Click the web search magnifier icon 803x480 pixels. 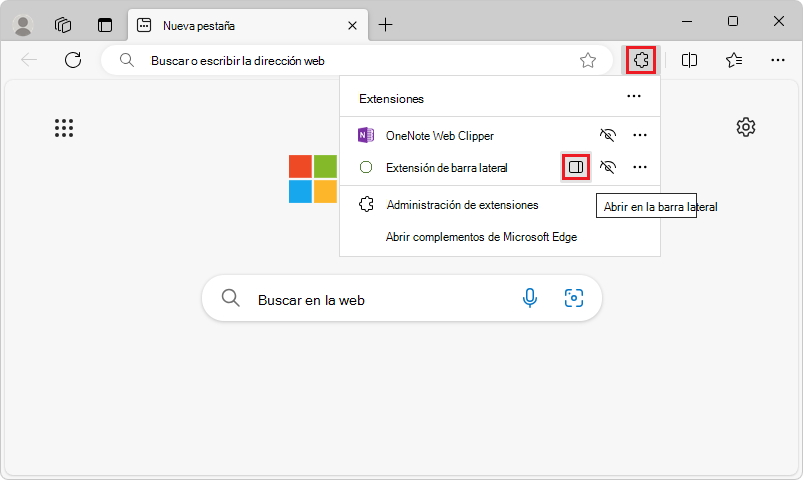230,298
